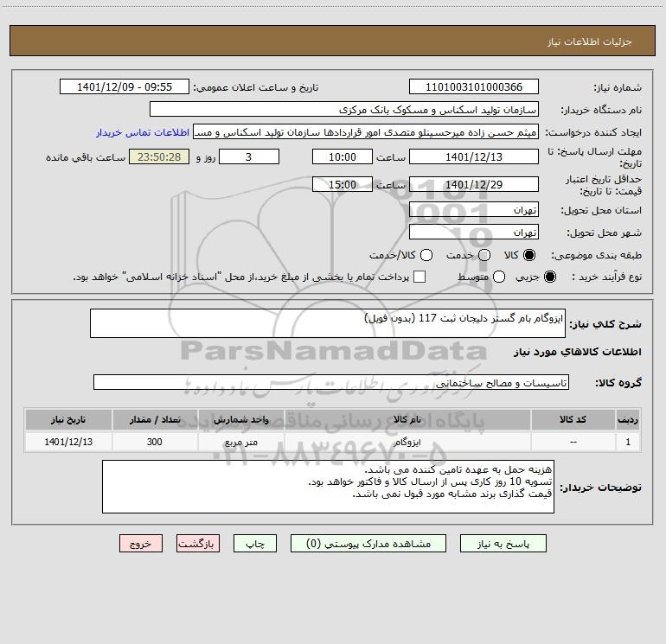The height and width of the screenshot is (644, 666).
Task: Toggle the اسناد خزانه اسلامی payment checkbox
Action: pos(419,277)
